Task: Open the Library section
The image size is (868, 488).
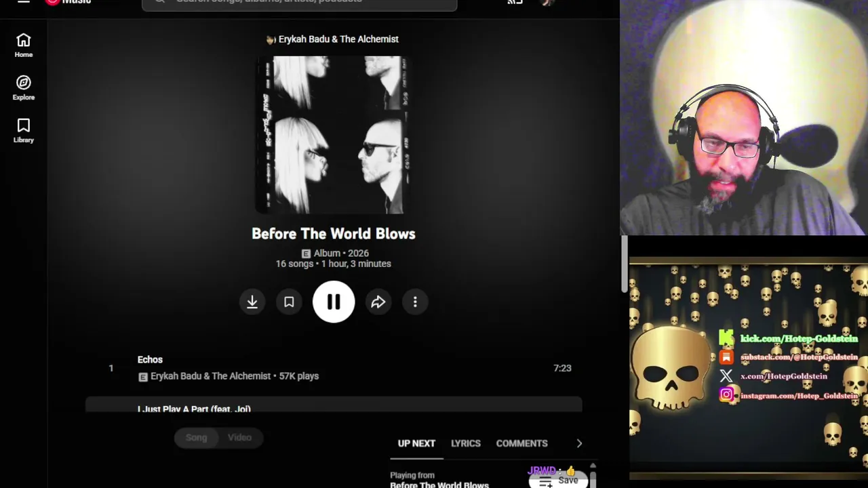Action: (x=24, y=131)
